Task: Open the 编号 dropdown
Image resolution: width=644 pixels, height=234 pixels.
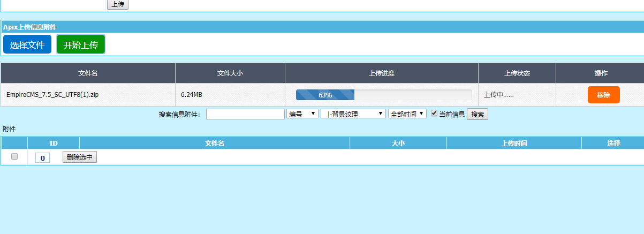Action: point(302,114)
